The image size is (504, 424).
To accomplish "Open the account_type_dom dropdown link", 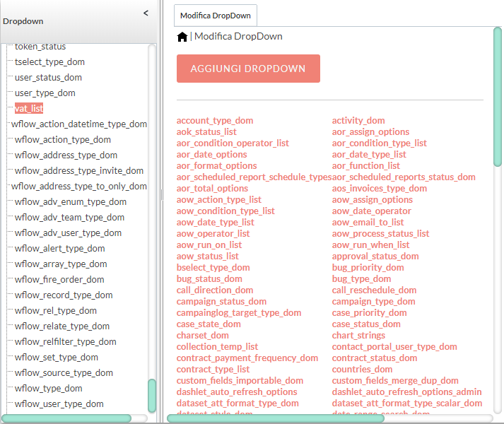I will [x=215, y=121].
